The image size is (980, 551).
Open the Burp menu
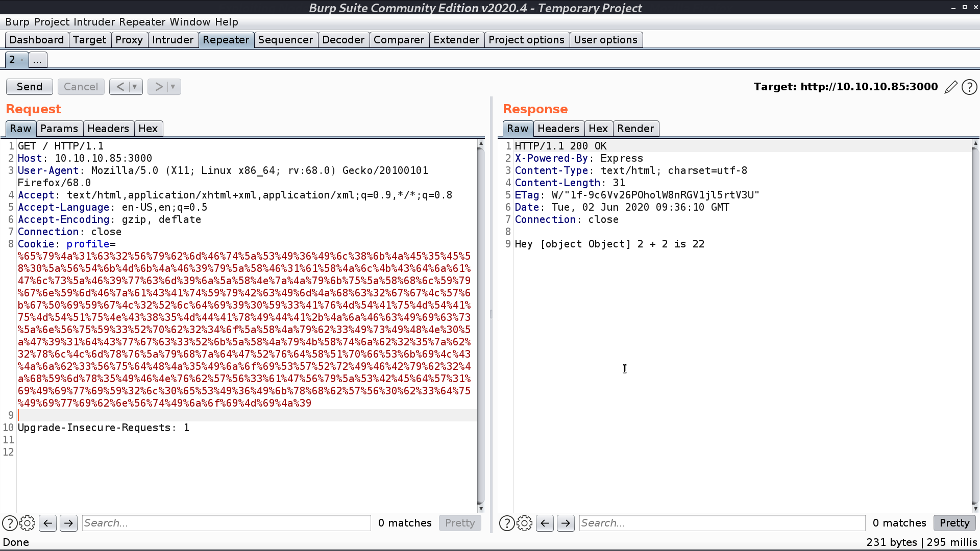tap(17, 22)
